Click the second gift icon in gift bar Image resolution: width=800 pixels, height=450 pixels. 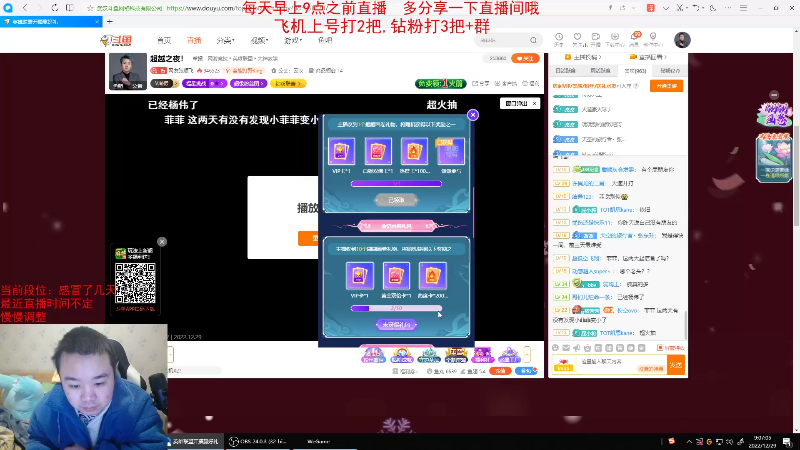click(402, 355)
